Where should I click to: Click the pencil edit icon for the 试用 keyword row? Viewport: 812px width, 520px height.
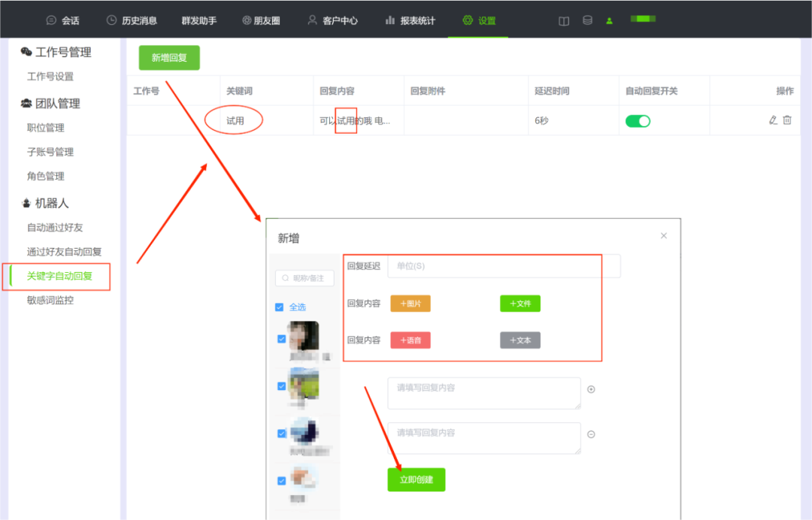[773, 120]
